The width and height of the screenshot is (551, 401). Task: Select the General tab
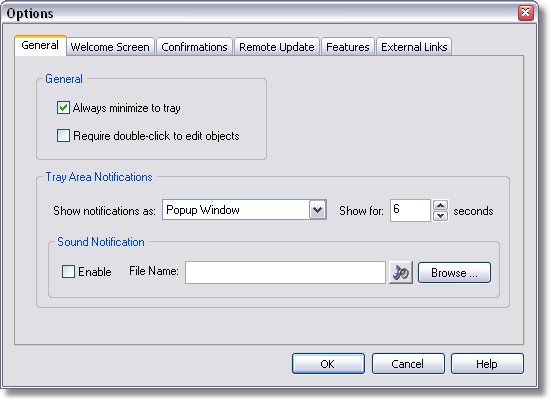(40, 45)
